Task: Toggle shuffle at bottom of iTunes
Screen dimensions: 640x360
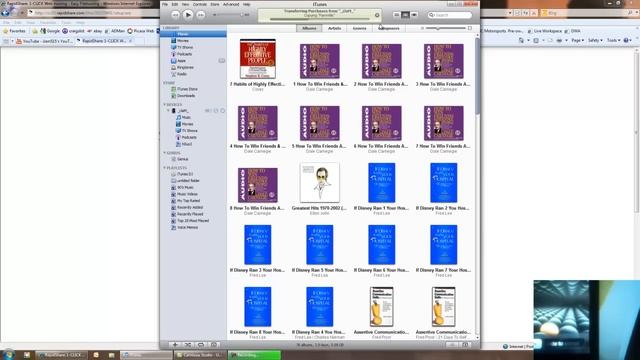Action: coord(188,345)
